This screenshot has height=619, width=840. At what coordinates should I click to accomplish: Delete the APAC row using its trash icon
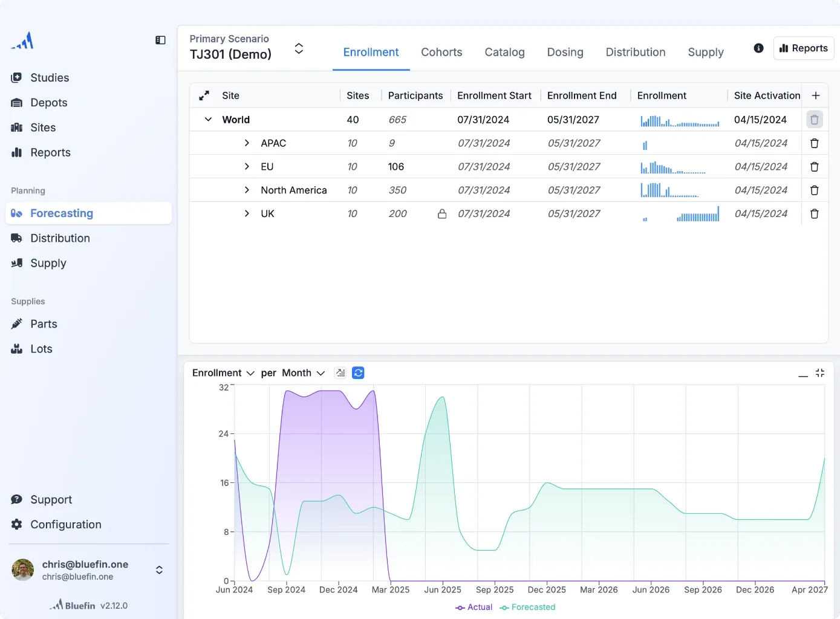point(815,143)
